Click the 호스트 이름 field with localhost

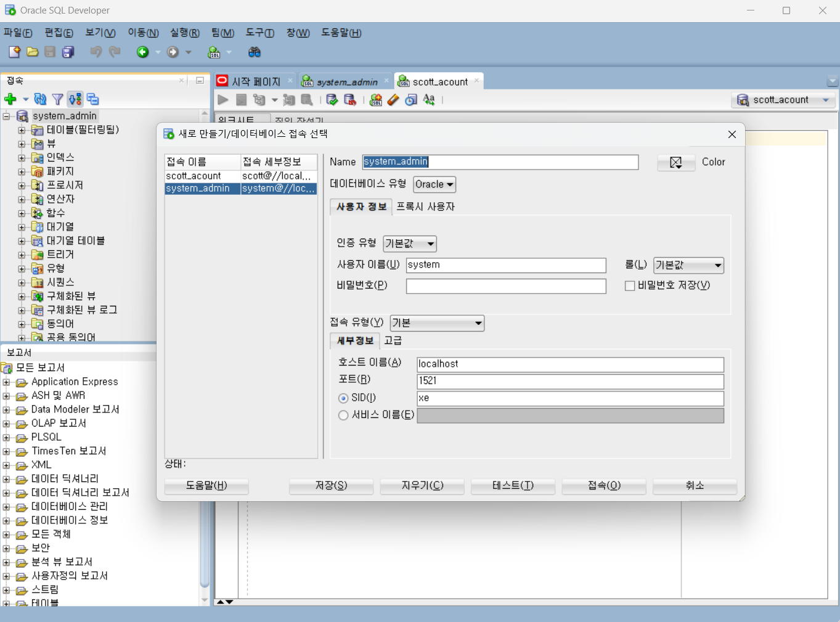[570, 364]
